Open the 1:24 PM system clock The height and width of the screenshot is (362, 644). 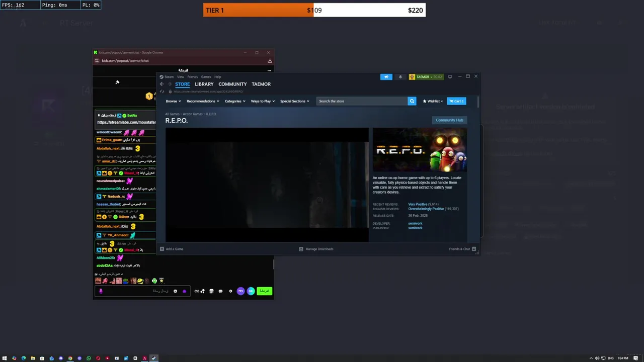pyautogui.click(x=623, y=358)
